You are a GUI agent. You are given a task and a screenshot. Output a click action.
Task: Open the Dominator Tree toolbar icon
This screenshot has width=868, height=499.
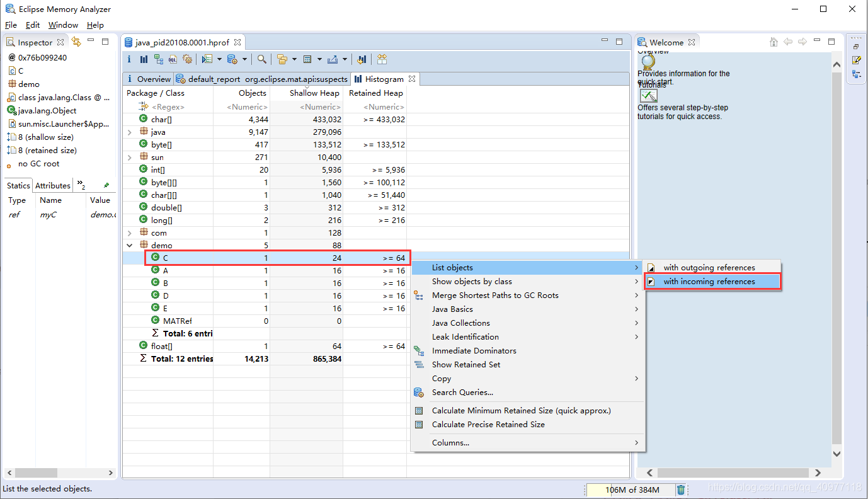tap(158, 59)
